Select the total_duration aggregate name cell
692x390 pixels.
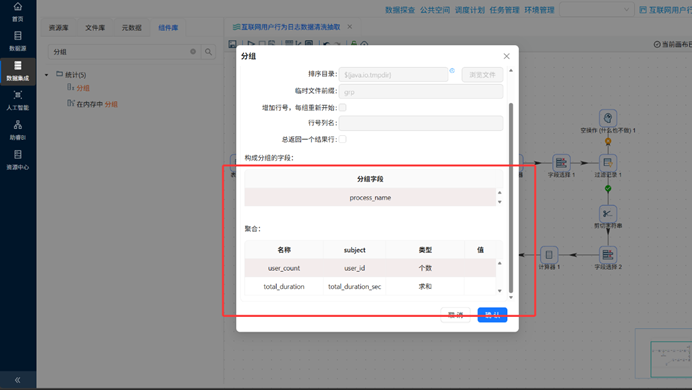(x=284, y=286)
